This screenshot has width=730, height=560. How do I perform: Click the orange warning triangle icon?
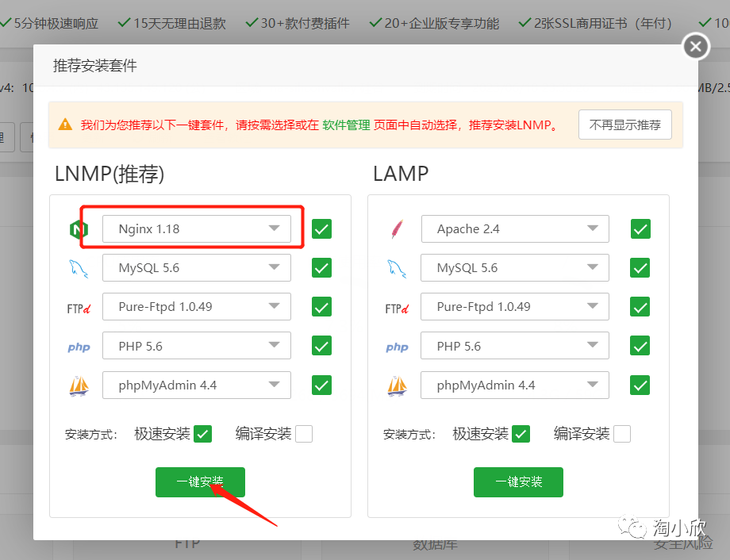[65, 125]
